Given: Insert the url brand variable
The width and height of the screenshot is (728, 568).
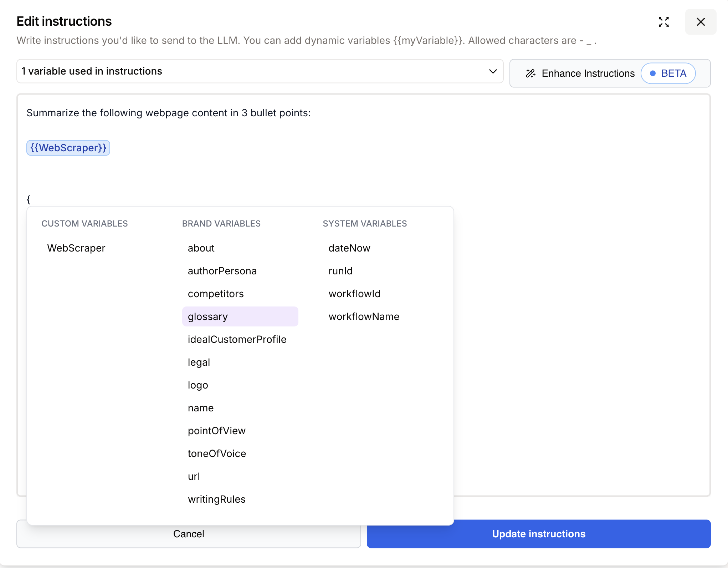Looking at the screenshot, I should (194, 476).
